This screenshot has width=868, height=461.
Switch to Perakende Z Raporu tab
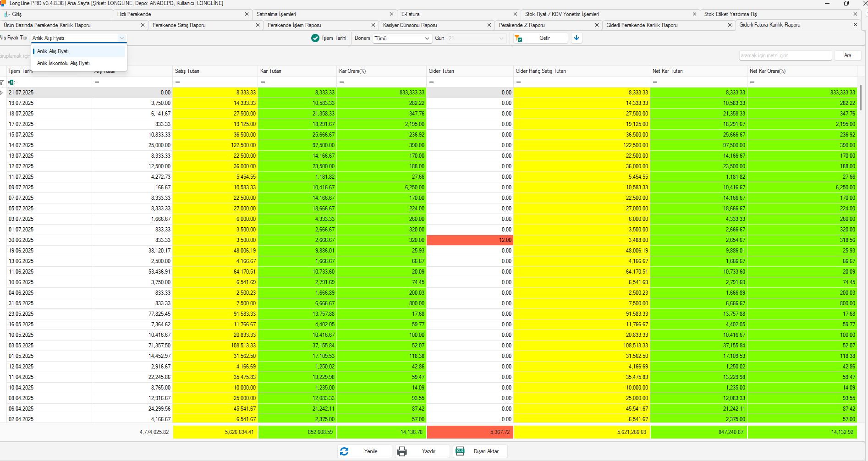tap(522, 25)
